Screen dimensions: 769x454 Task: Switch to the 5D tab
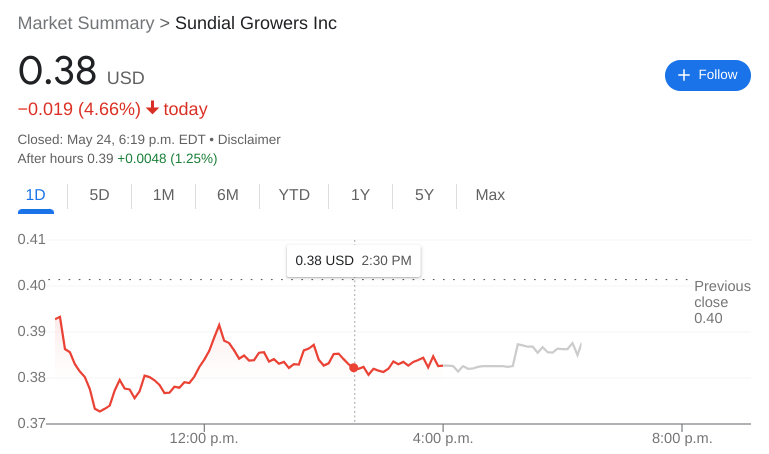point(99,195)
